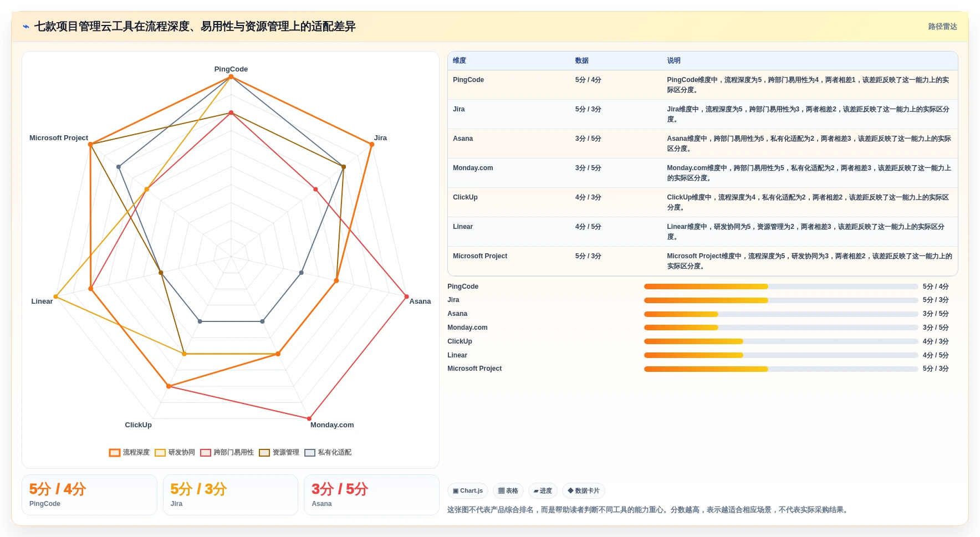Click the Microsoft Project progress bar

[x=781, y=369]
